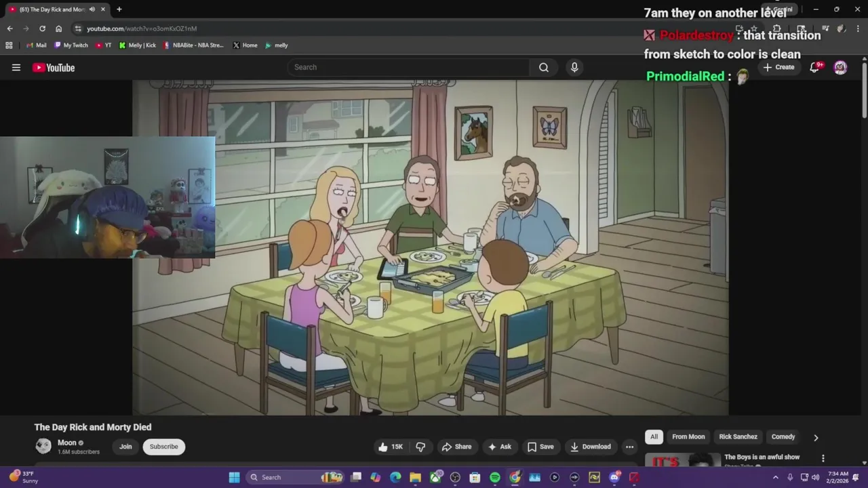Open Moon channel avatar

(43, 446)
